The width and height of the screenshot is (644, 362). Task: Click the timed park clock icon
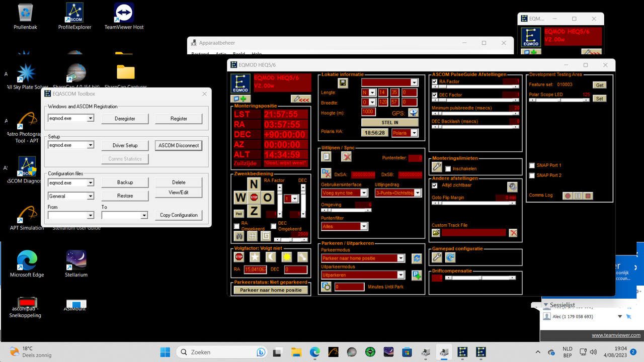pyautogui.click(x=326, y=287)
